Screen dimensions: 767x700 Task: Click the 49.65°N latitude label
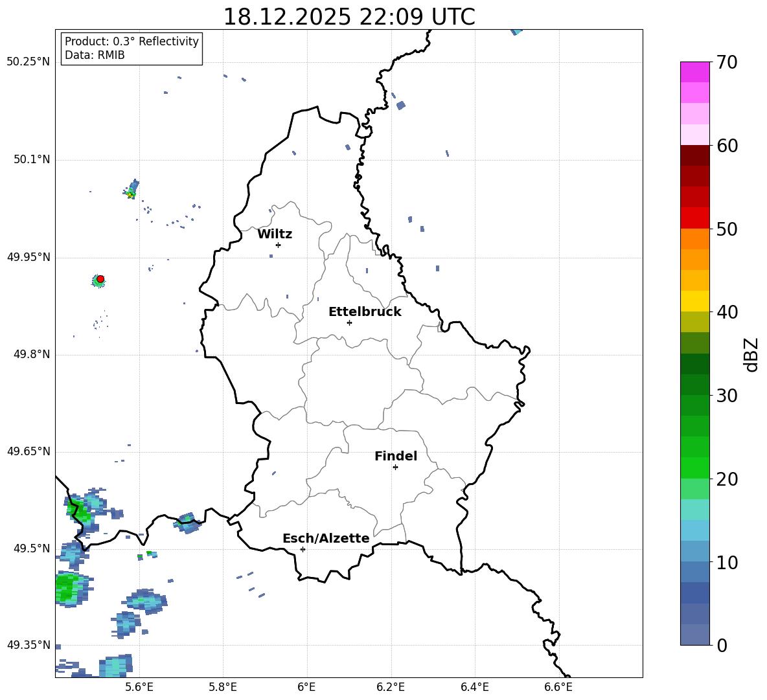(29, 451)
